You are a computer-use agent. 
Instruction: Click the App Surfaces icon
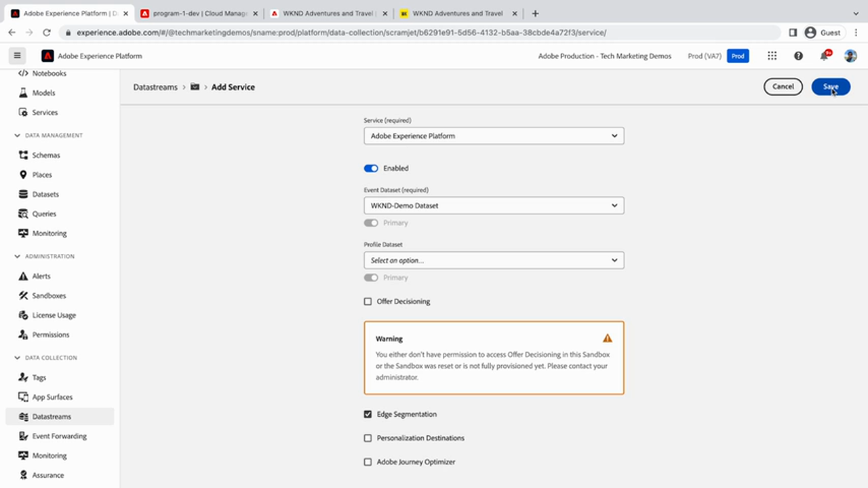point(23,397)
